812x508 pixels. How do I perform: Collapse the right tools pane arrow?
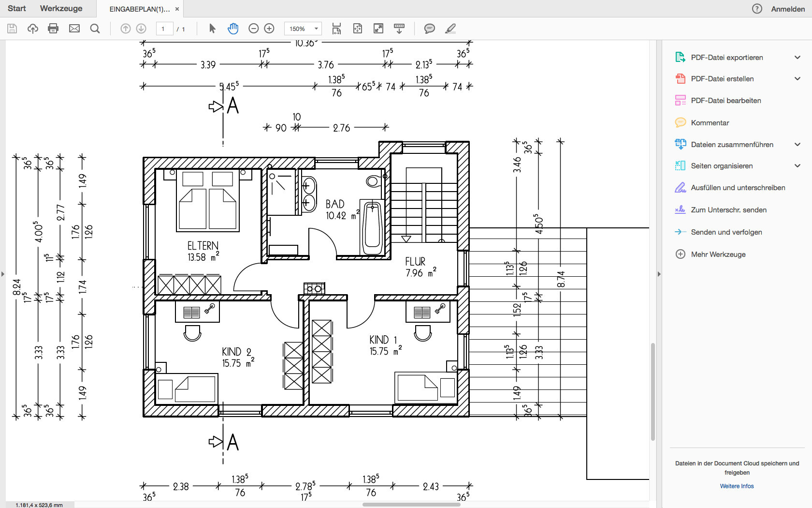pyautogui.click(x=659, y=274)
